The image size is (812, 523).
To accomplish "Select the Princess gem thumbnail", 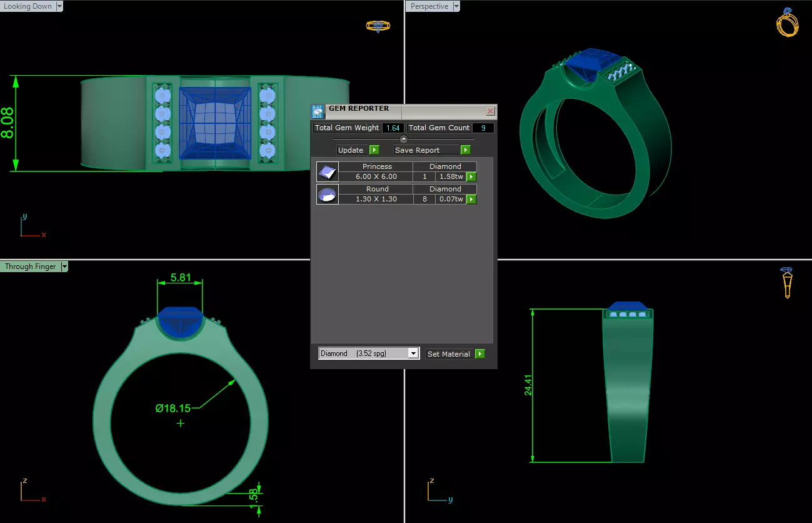I will [x=328, y=172].
